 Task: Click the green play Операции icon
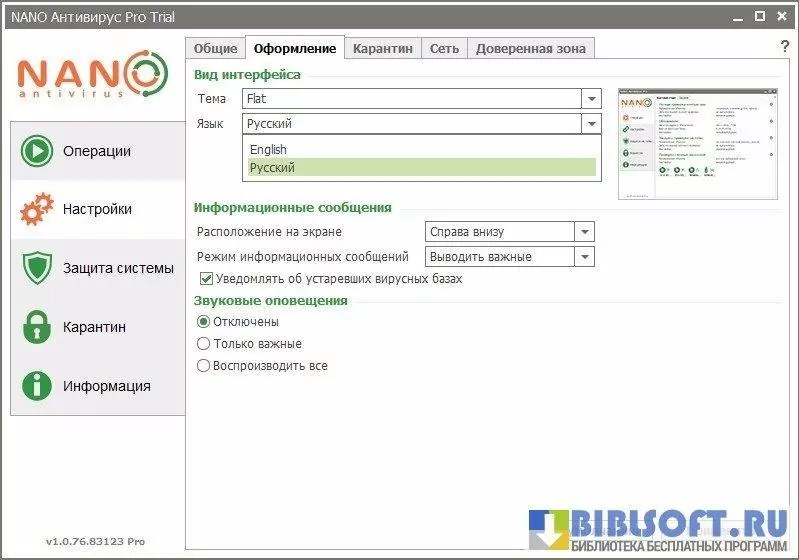(x=37, y=151)
